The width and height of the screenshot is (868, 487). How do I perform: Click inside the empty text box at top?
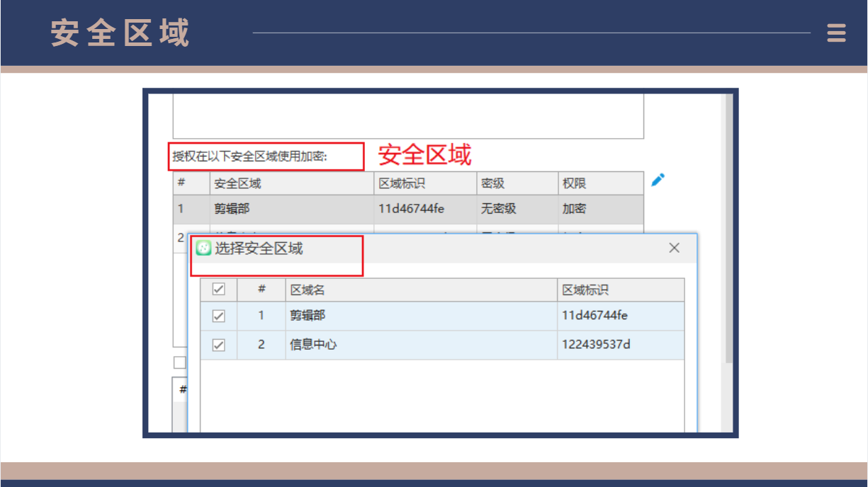point(408,115)
